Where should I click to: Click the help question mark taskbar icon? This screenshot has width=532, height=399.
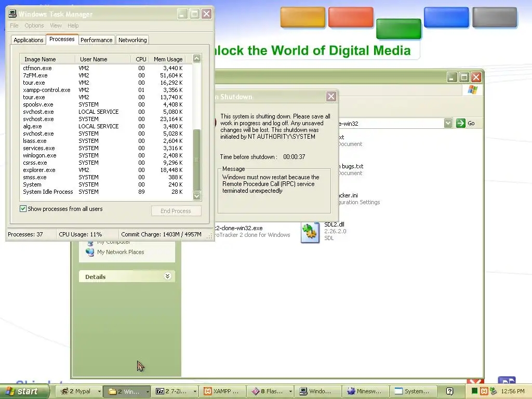click(449, 391)
